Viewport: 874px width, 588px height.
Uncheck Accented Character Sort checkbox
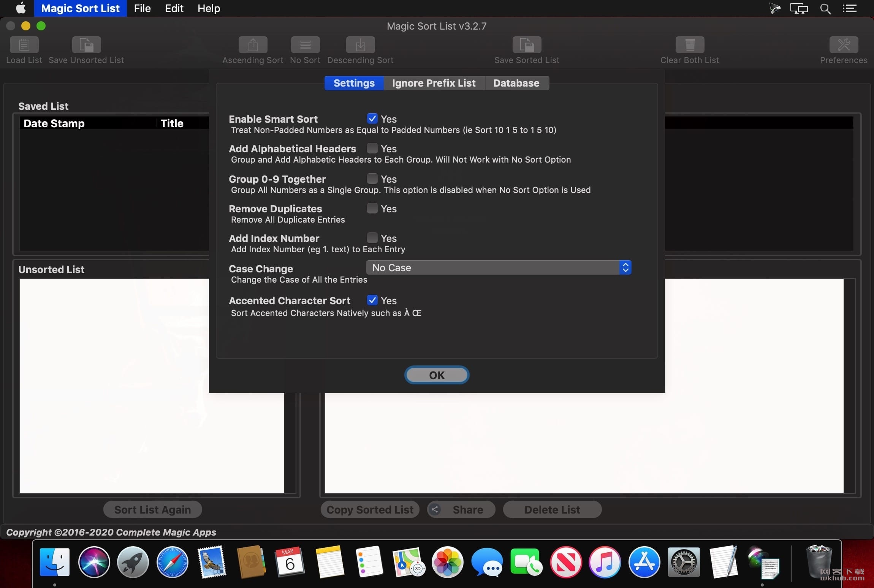click(372, 300)
